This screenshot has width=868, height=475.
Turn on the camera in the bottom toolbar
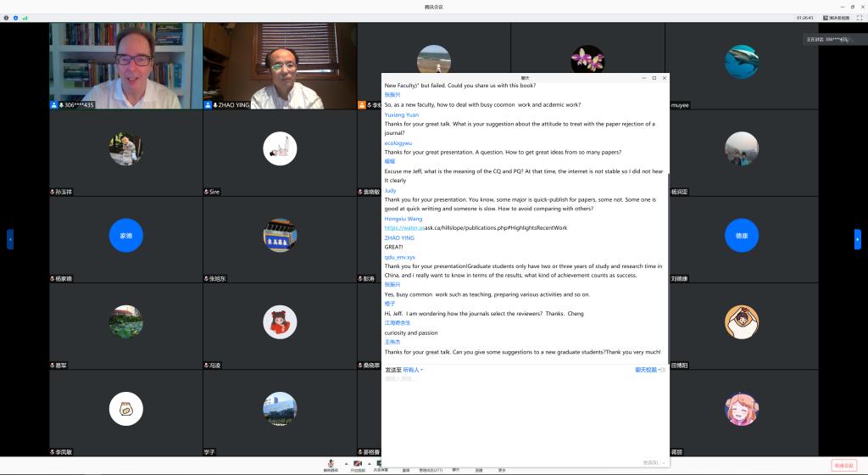point(358,465)
